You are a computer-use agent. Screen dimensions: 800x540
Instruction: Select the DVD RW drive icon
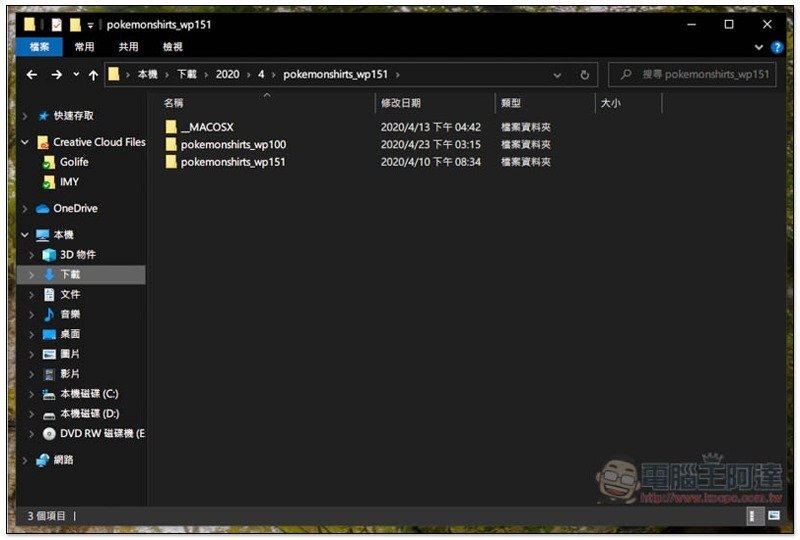coord(49,434)
